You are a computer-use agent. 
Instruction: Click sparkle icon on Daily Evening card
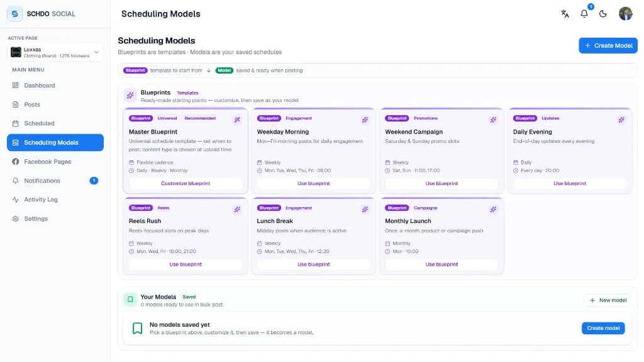[x=621, y=120]
